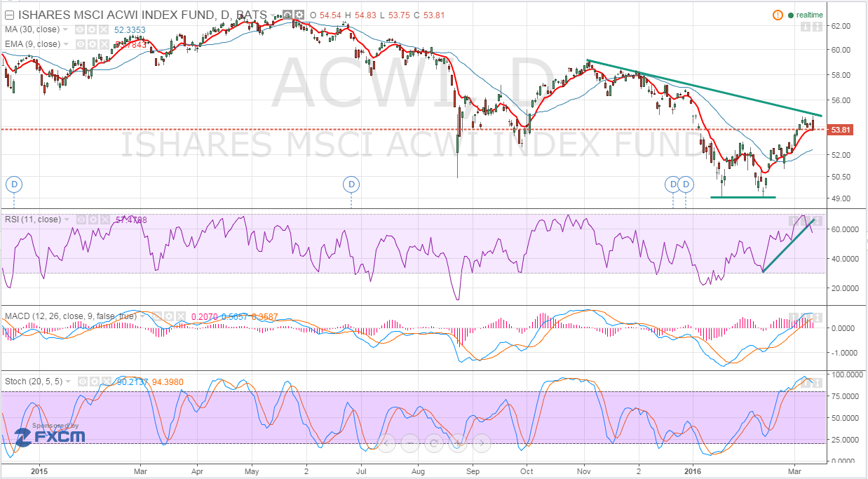Click the right D marker before 2016
The image size is (868, 479).
click(x=686, y=184)
